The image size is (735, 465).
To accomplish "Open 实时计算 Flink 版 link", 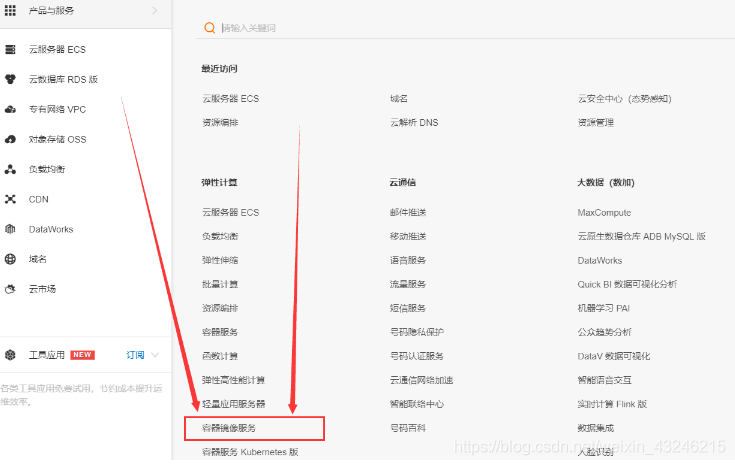I will click(612, 404).
